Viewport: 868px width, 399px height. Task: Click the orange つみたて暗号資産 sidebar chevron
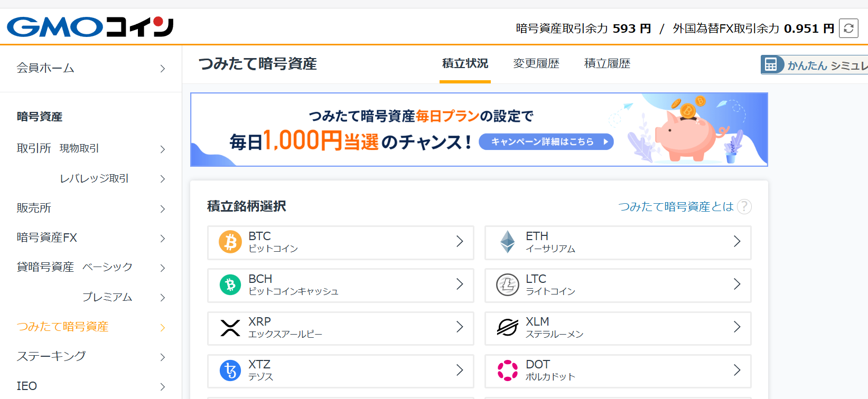point(163,328)
